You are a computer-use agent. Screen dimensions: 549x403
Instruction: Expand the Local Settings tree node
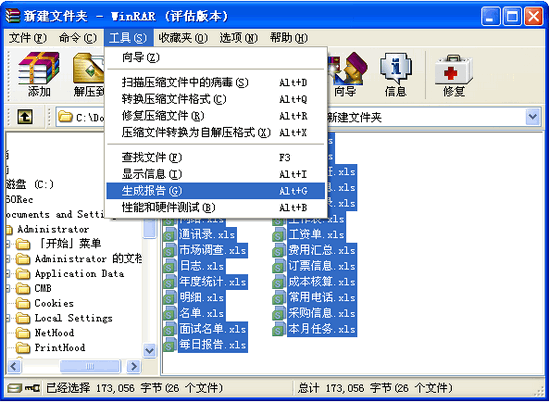8,318
